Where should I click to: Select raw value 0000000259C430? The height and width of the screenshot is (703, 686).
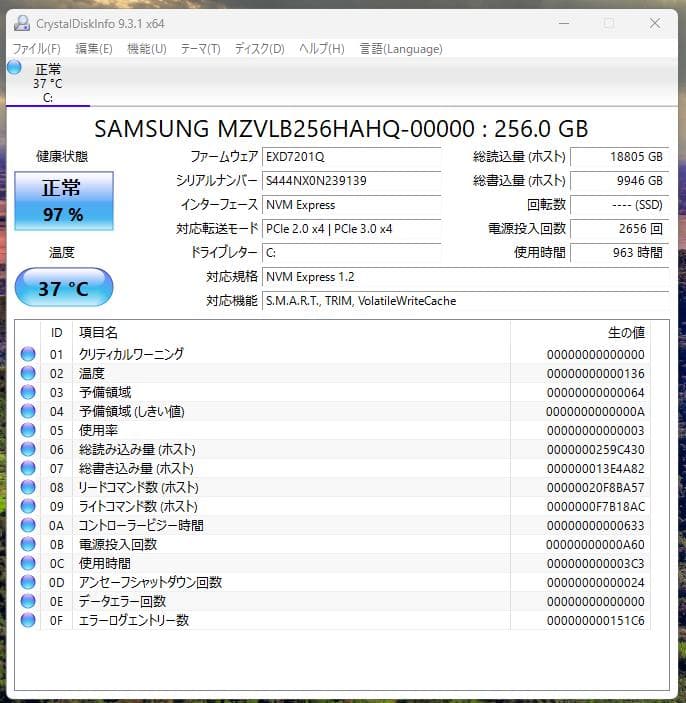tap(595, 450)
